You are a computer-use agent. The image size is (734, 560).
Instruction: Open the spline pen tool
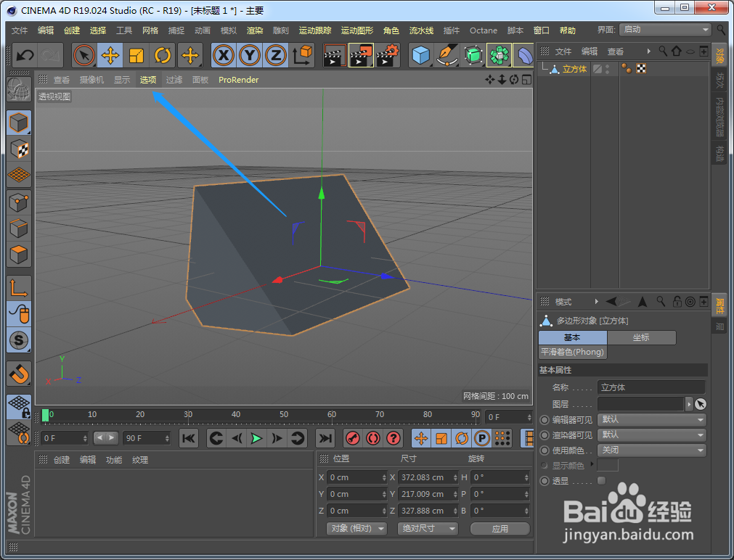pos(447,56)
